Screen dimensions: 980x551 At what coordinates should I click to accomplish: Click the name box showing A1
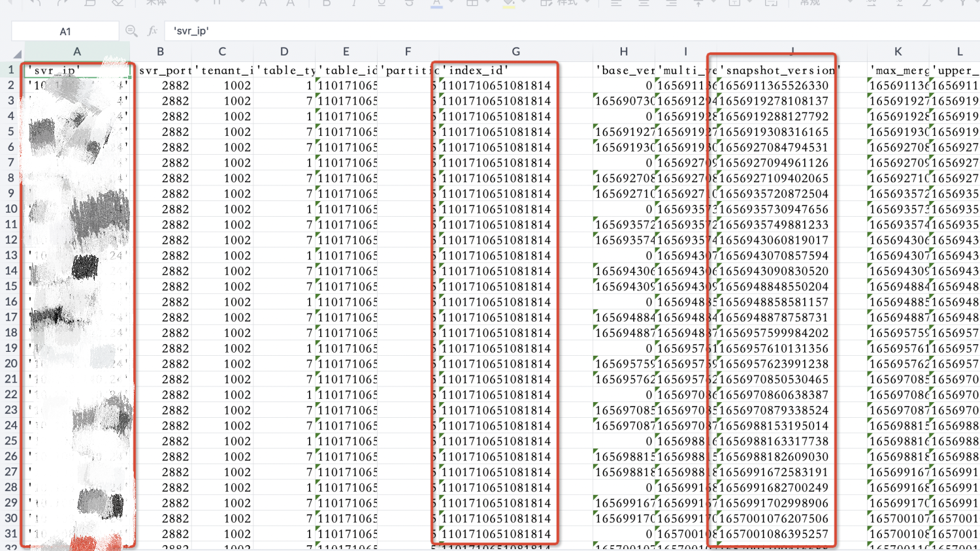click(65, 31)
